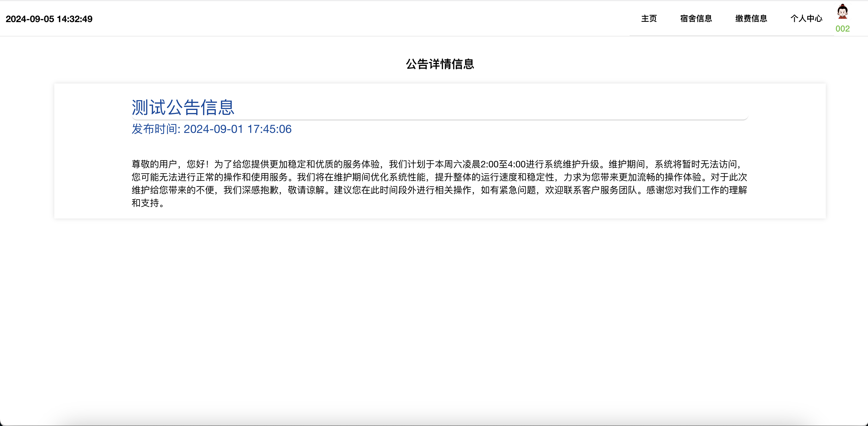Click the 公告详情信息 page heading
The height and width of the screenshot is (426, 868).
tap(440, 64)
